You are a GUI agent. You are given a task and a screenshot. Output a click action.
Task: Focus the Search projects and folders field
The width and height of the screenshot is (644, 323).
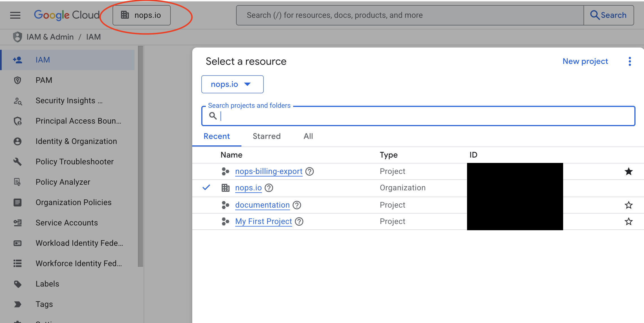point(396,116)
